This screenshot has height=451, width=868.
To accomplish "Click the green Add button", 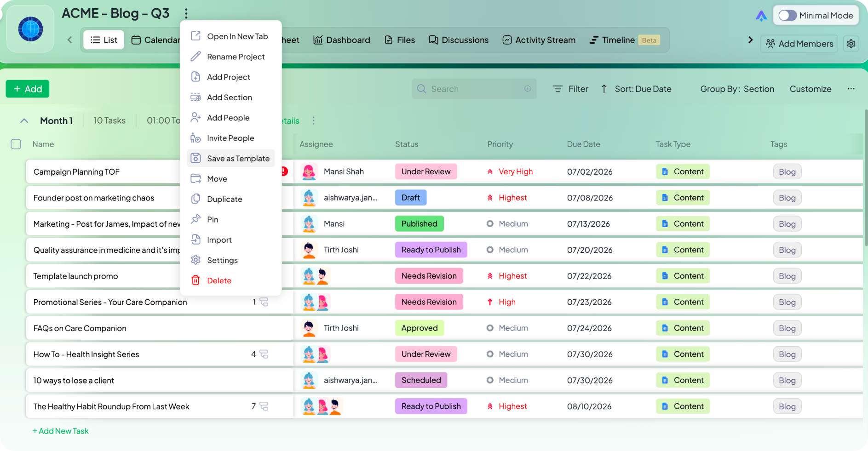I will (28, 89).
